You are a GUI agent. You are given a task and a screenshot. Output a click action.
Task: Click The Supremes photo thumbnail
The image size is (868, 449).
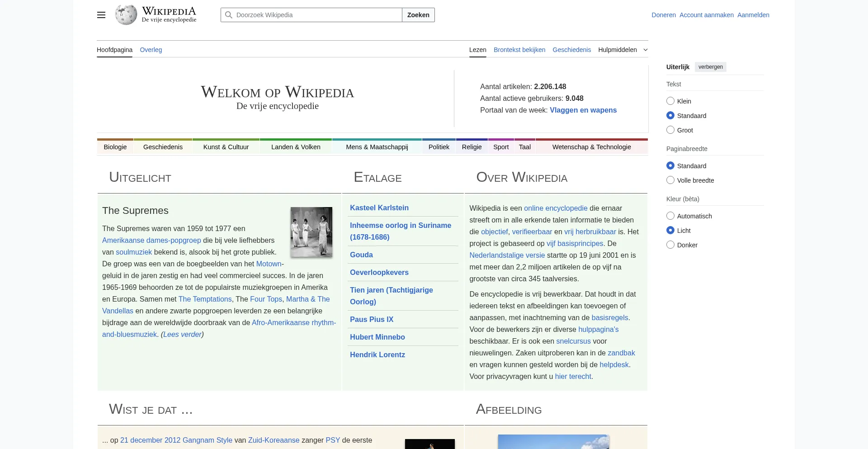(311, 232)
